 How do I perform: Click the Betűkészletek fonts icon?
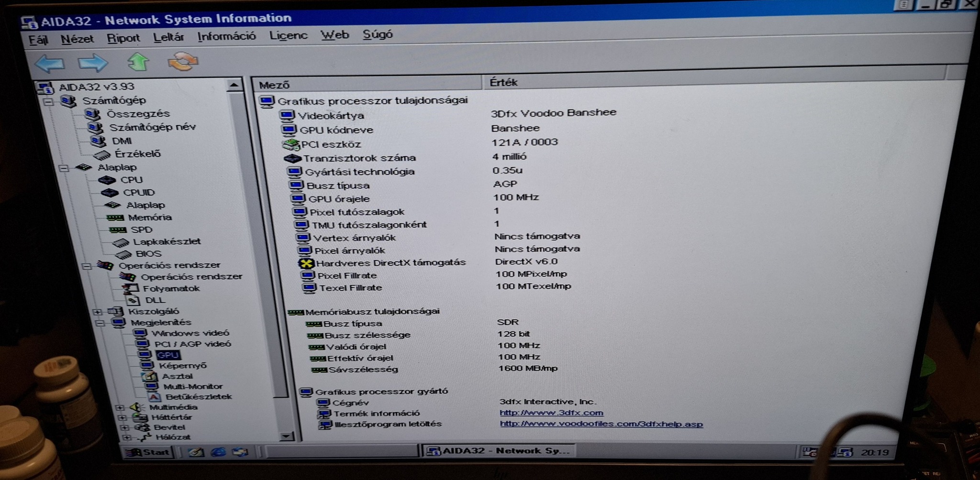pos(154,397)
